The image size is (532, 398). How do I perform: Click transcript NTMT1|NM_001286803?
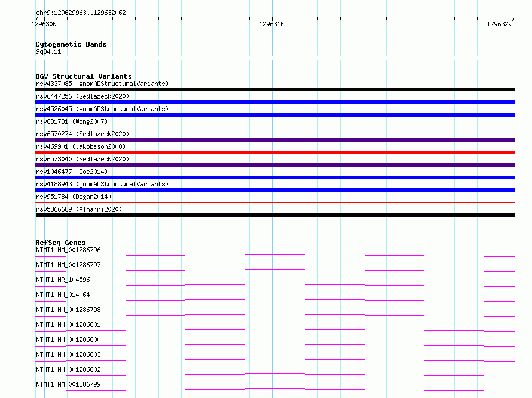pos(68,354)
